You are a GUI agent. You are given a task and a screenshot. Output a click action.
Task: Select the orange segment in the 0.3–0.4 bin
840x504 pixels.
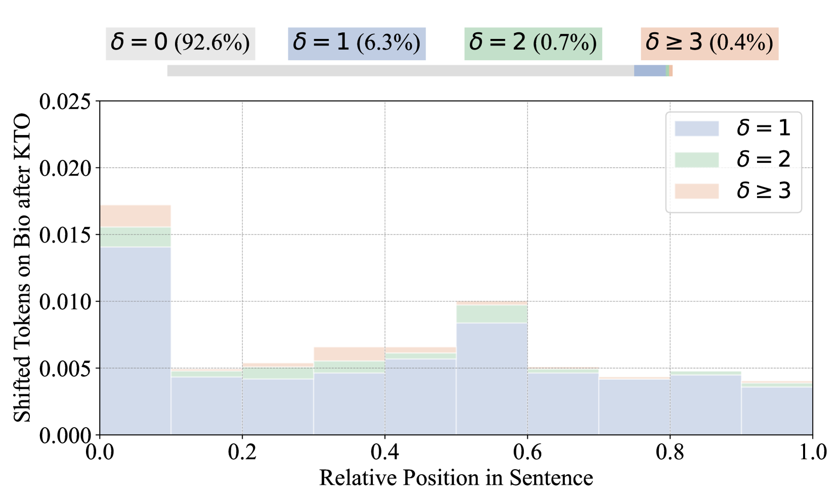pos(349,354)
